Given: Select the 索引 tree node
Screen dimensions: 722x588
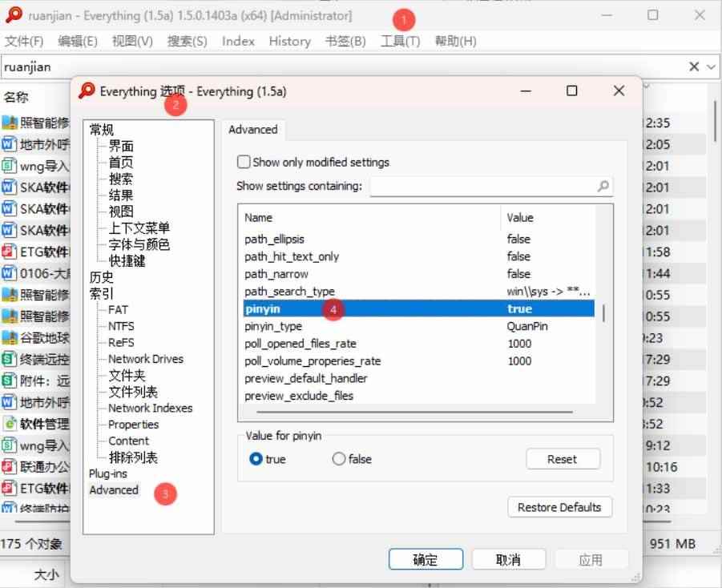Looking at the screenshot, I should [x=101, y=293].
